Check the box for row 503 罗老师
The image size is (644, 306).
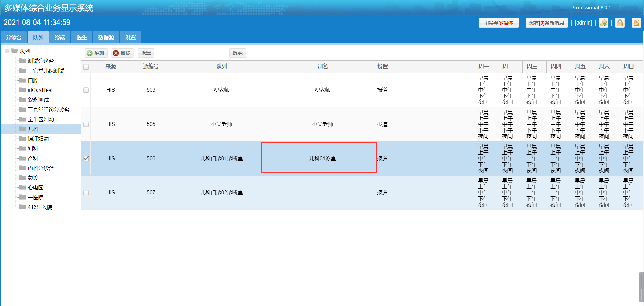pos(86,90)
